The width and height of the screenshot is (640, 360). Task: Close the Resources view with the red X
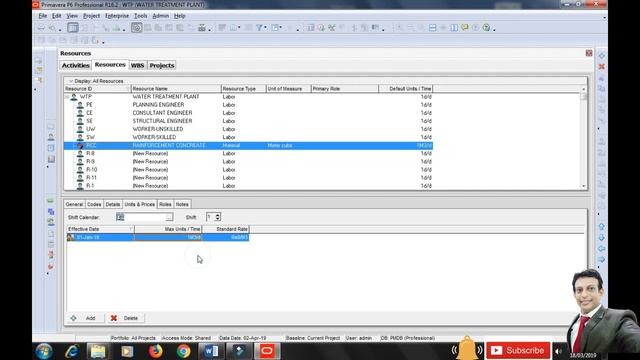(x=589, y=53)
